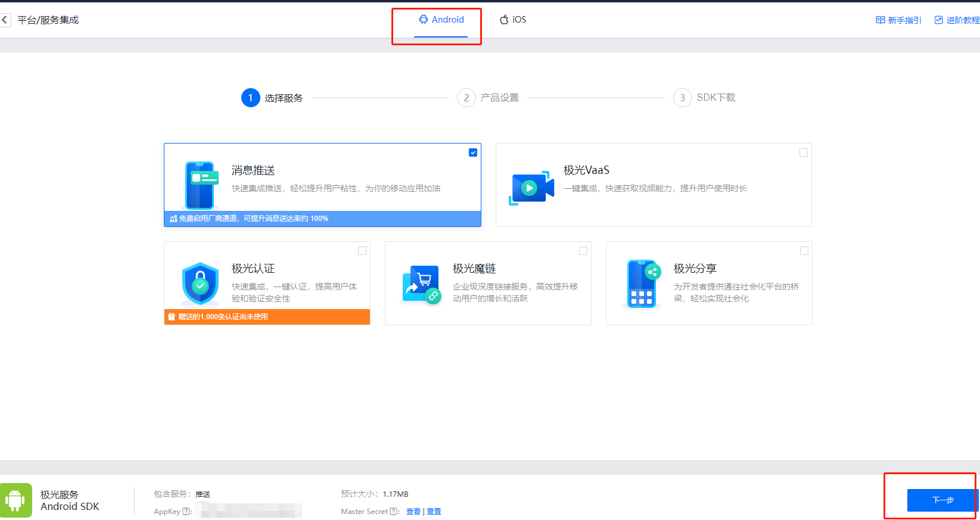Click the 极光魔链 shopping cart icon
This screenshot has height=520, width=980.
[x=422, y=284]
